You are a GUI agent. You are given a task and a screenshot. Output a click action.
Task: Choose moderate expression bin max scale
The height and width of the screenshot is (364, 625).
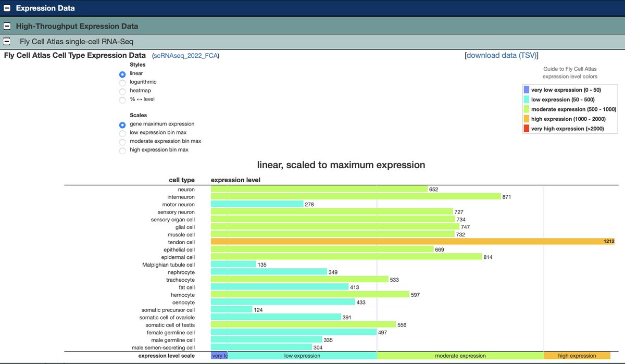[x=122, y=141]
